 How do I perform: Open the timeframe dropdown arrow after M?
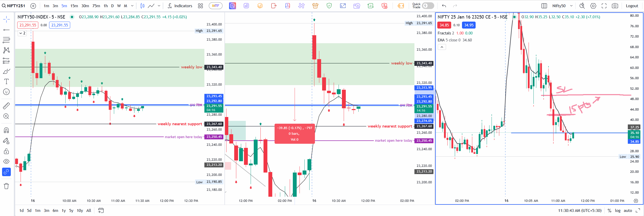point(132,6)
